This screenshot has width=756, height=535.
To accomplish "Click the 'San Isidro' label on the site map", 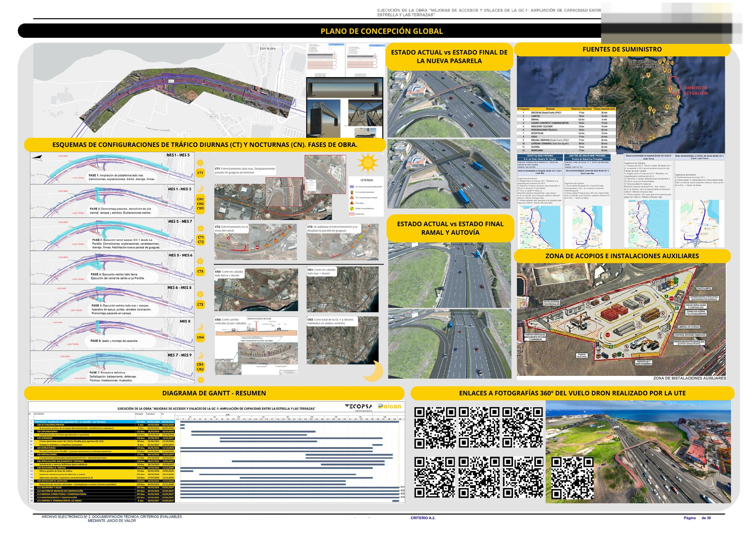I will point(267,48).
